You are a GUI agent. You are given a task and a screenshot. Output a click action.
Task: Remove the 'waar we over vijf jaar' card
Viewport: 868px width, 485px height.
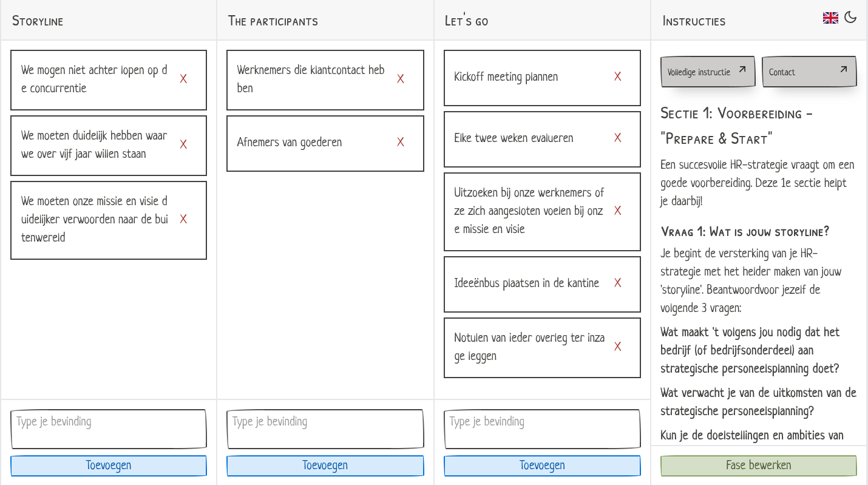point(183,144)
